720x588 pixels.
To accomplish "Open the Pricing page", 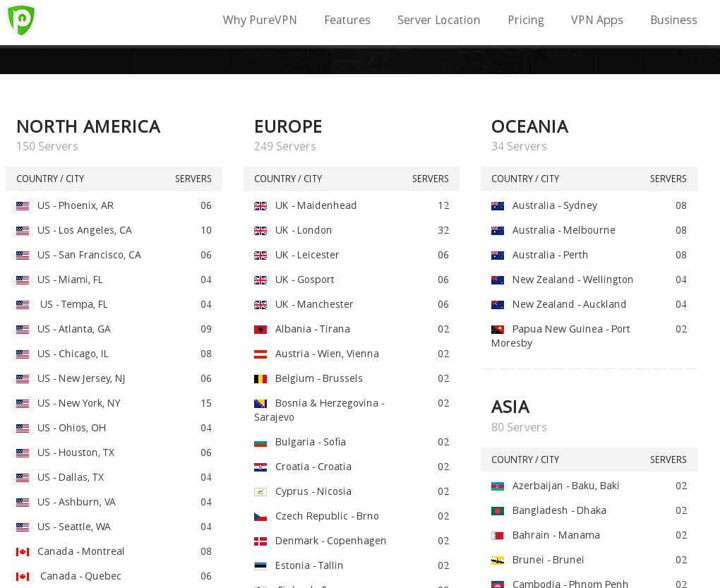I will pos(526,20).
